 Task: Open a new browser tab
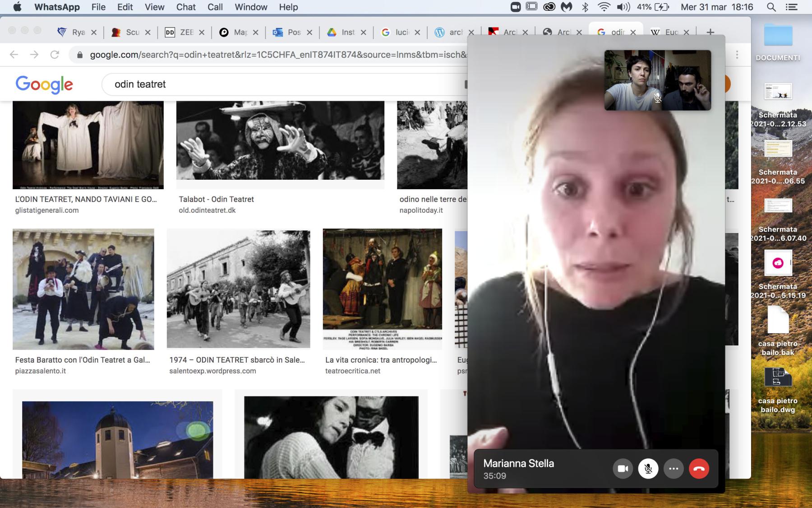(710, 32)
